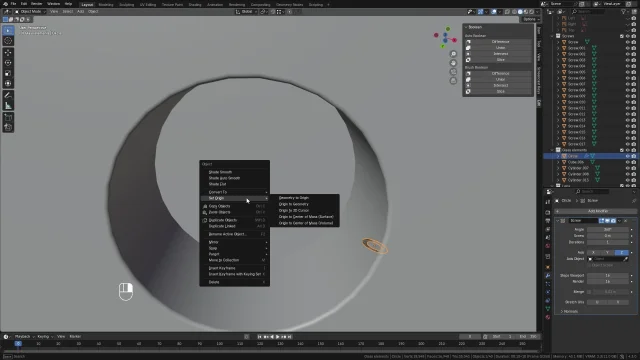
Task: Select the Add Cube tool
Action: coord(8,118)
